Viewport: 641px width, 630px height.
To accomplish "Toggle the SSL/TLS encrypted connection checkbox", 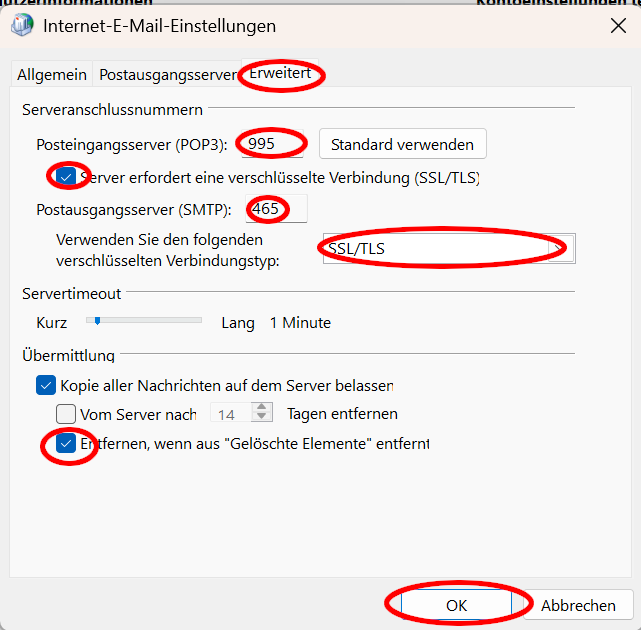I will coord(67,178).
